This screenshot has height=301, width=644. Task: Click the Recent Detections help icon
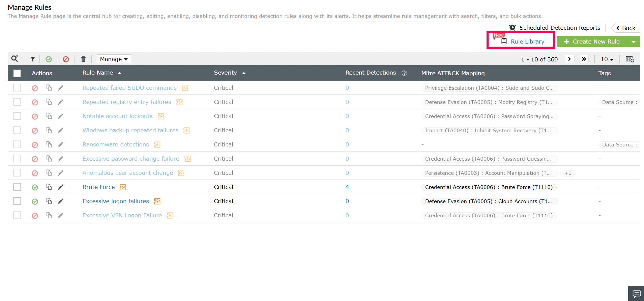coord(404,73)
